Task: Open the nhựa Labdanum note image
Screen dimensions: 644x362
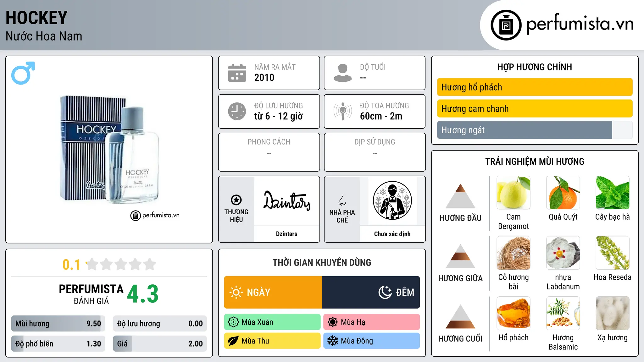Action: [563, 253]
